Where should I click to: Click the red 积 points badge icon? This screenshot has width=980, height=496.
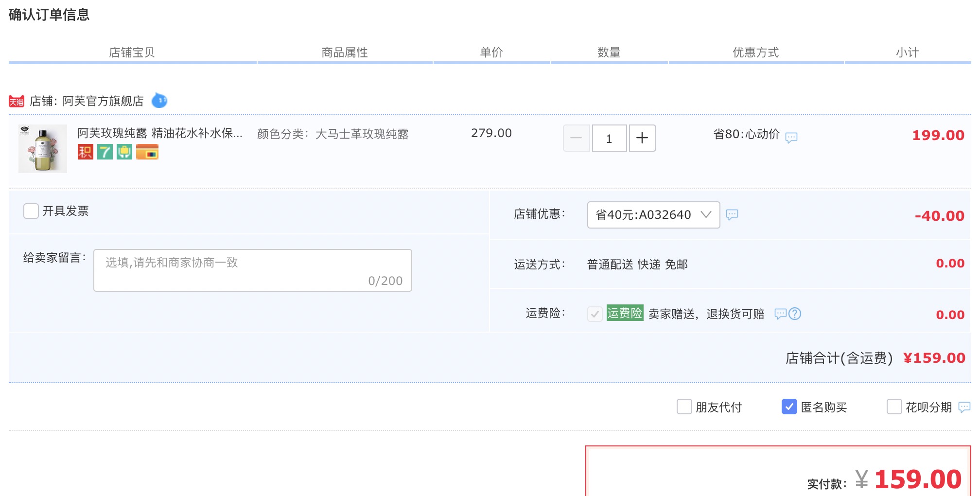pos(86,152)
